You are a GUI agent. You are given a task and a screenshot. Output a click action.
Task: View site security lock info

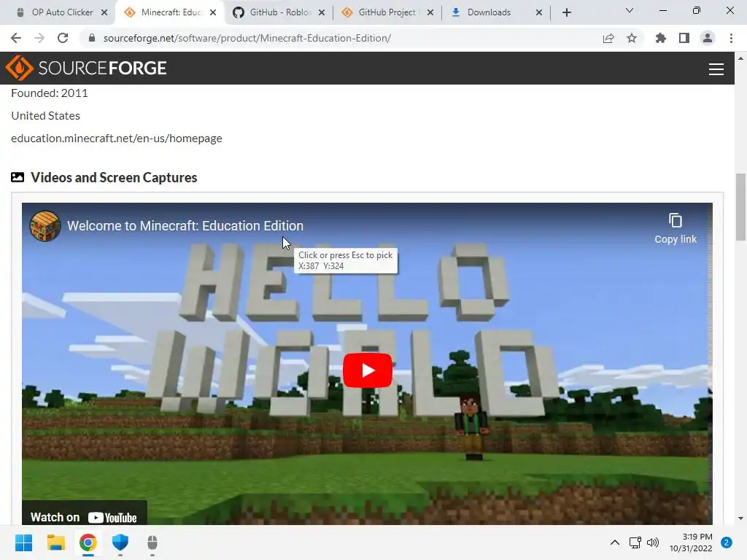(x=92, y=38)
